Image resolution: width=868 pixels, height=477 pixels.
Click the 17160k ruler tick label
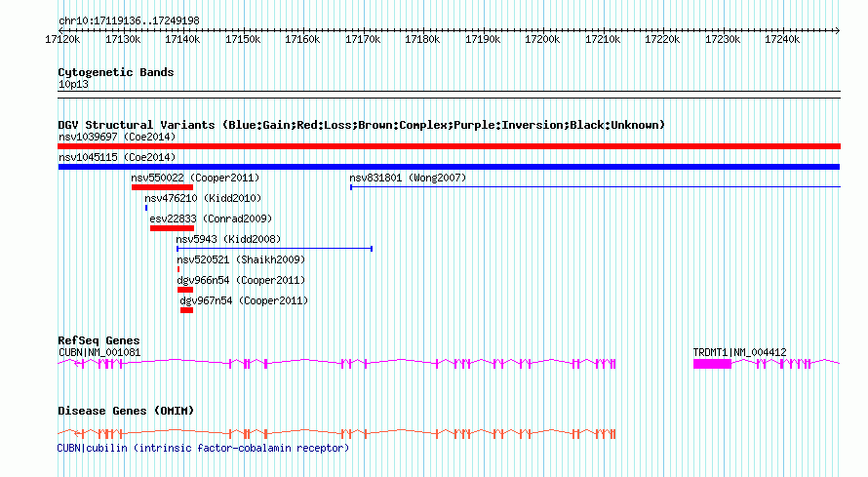click(302, 39)
